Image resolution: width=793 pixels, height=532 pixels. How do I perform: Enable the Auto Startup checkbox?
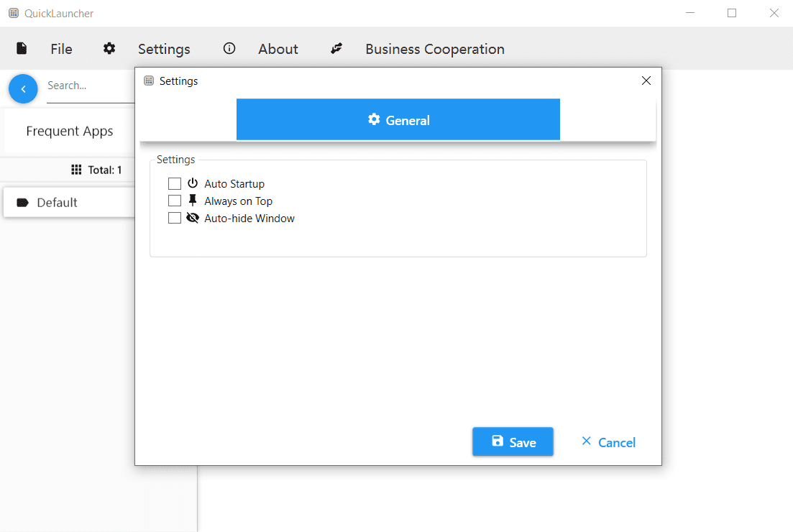175,184
